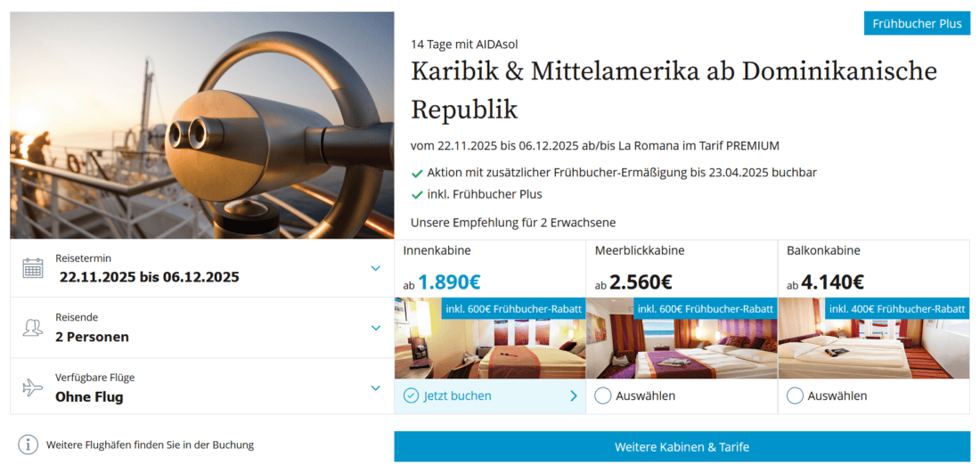Click the arrow icon next to Jetzt buchen

pyautogui.click(x=574, y=396)
